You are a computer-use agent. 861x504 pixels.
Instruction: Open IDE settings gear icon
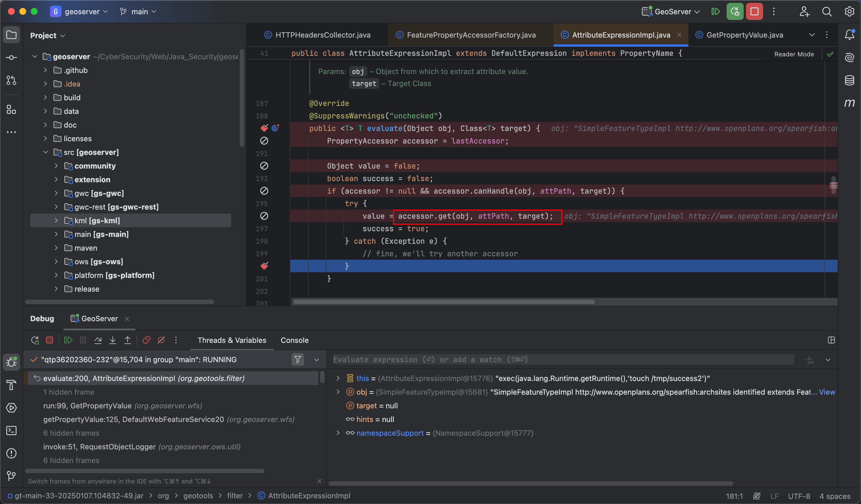coord(849,12)
